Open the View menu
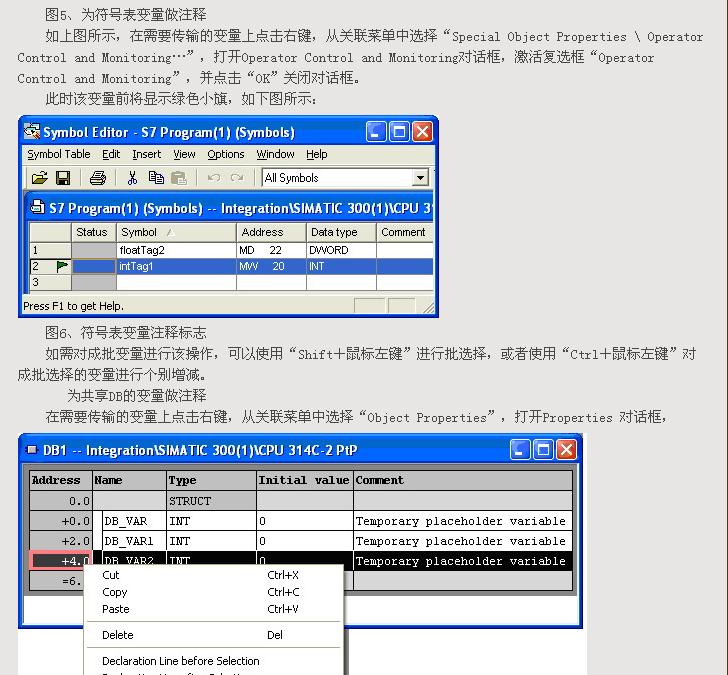Image resolution: width=728 pixels, height=675 pixels. (x=184, y=154)
